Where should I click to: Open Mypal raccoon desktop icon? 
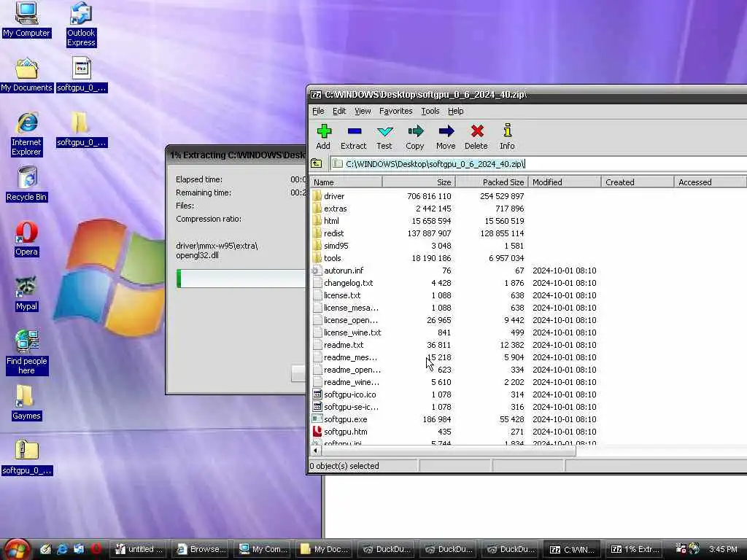[x=26, y=294]
